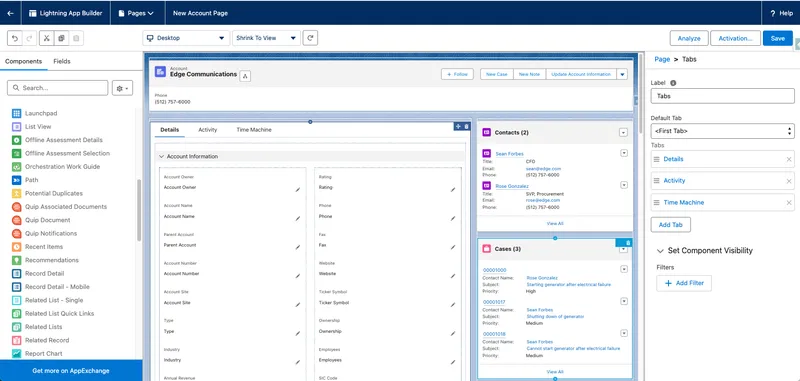Switch to the Fields tab
800x381 pixels.
click(x=62, y=61)
